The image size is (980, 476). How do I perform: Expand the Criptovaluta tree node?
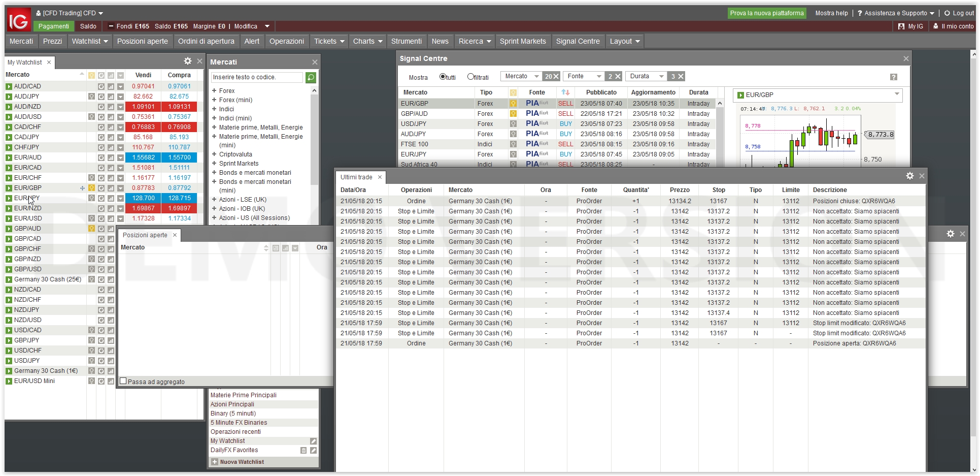pyautogui.click(x=214, y=154)
